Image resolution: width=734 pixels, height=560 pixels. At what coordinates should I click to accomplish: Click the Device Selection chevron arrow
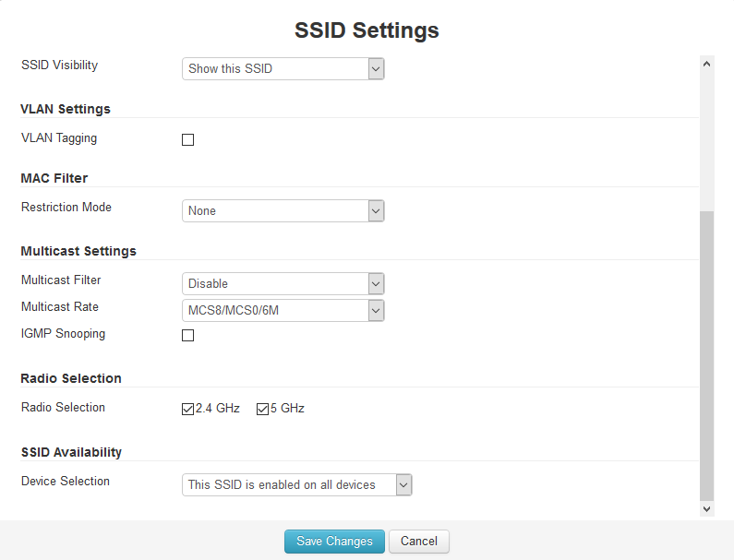point(403,485)
